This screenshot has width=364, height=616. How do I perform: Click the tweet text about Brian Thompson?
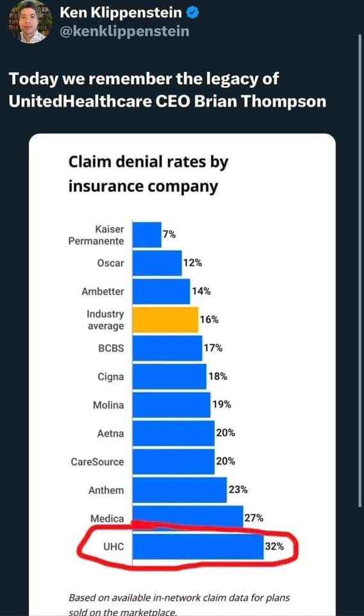167,90
